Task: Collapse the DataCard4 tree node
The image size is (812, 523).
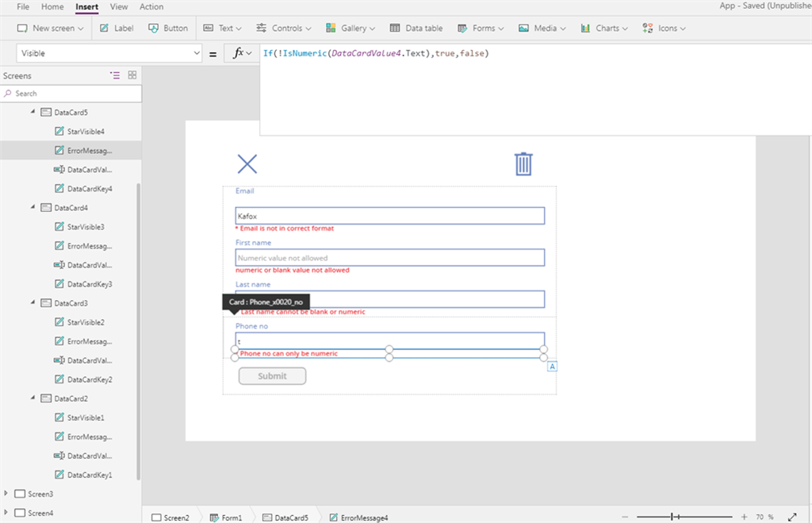Action: (33, 207)
